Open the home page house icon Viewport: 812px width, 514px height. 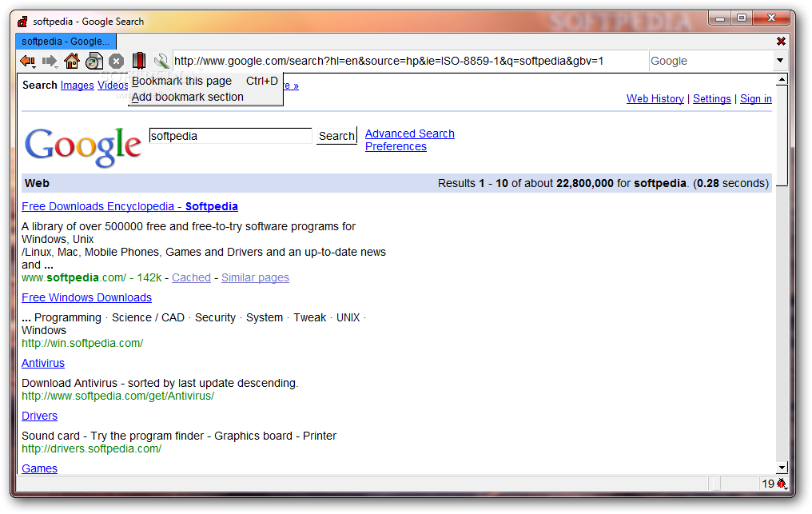[71, 61]
